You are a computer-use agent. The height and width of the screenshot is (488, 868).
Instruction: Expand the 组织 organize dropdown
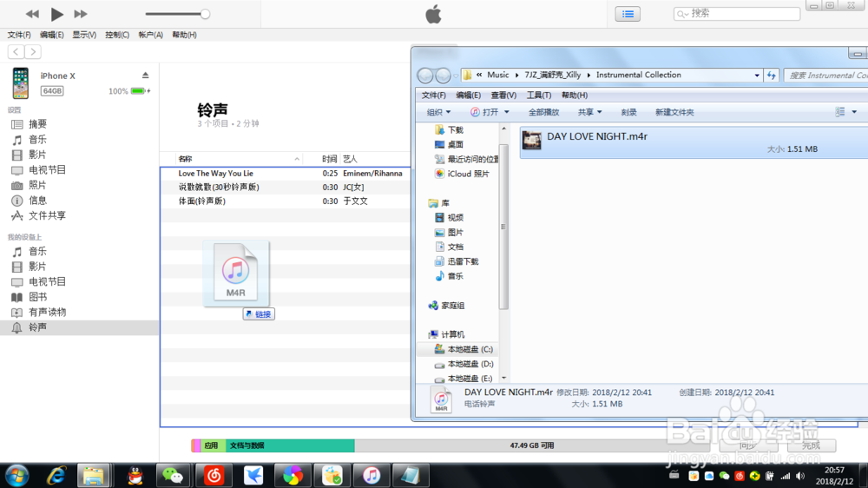(x=438, y=112)
